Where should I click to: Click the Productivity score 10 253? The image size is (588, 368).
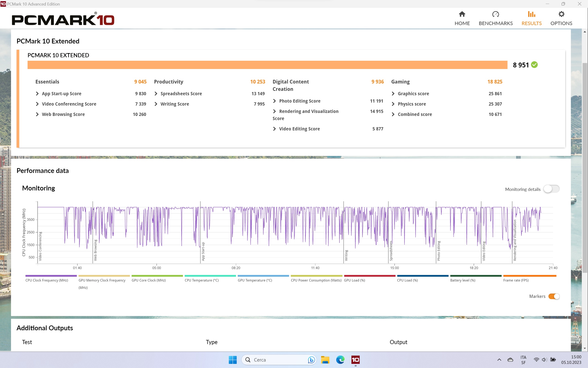pyautogui.click(x=257, y=82)
